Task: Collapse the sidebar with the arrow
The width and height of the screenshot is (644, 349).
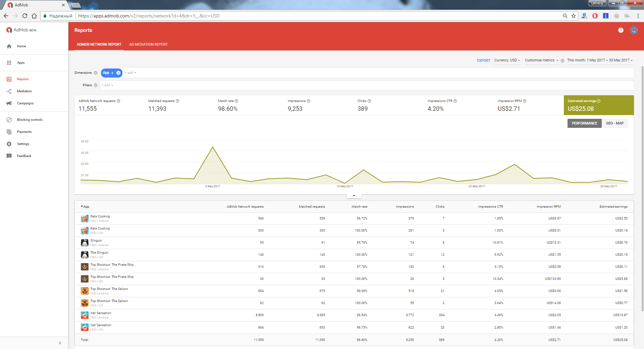Action: click(60, 343)
